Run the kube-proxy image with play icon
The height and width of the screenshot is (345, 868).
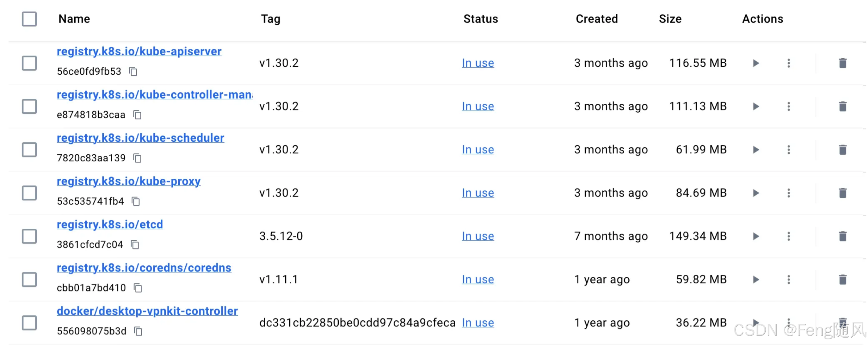tap(756, 193)
